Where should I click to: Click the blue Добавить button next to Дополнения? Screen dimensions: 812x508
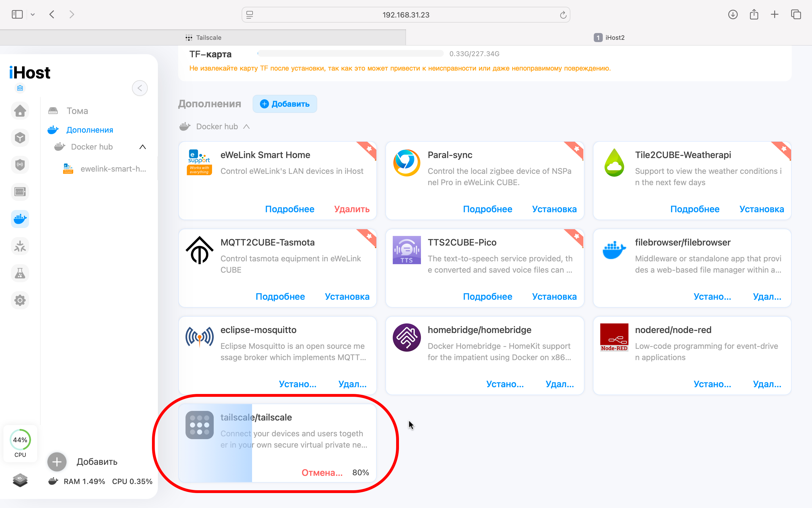point(285,104)
